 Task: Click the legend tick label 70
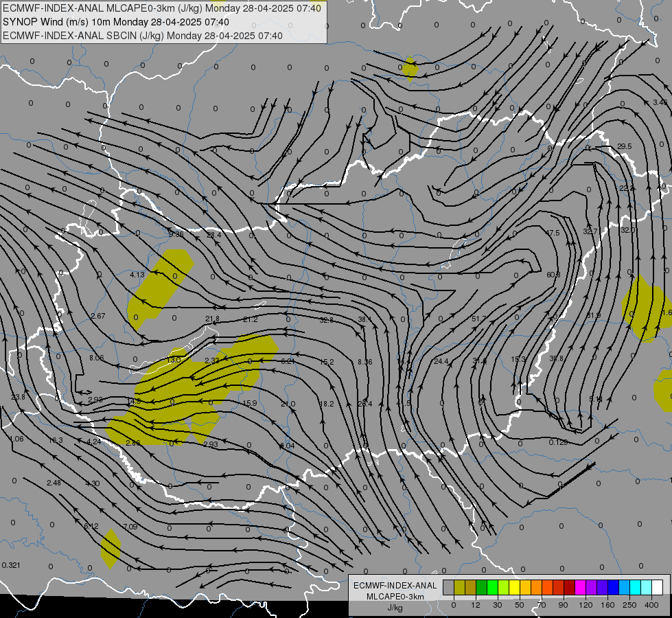(x=542, y=605)
